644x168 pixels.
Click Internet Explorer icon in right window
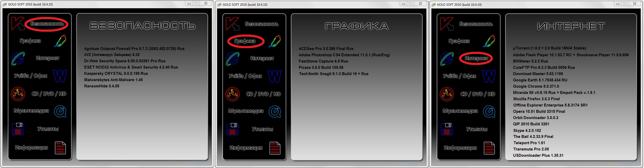pos(447,59)
